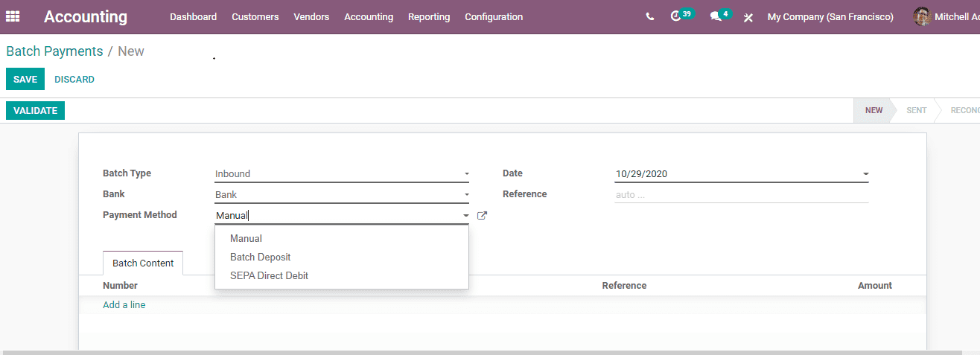This screenshot has width=980, height=355.
Task: Expand the Bank dropdown arrow
Action: tap(466, 195)
